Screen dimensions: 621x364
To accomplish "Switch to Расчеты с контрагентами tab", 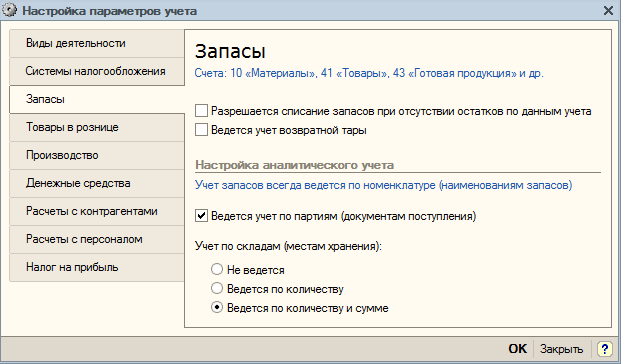I will [97, 212].
